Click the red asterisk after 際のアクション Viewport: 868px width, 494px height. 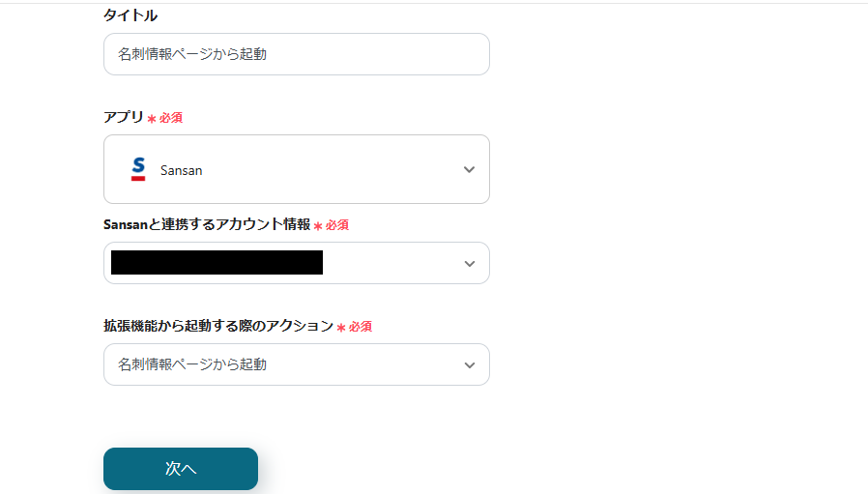pos(341,328)
